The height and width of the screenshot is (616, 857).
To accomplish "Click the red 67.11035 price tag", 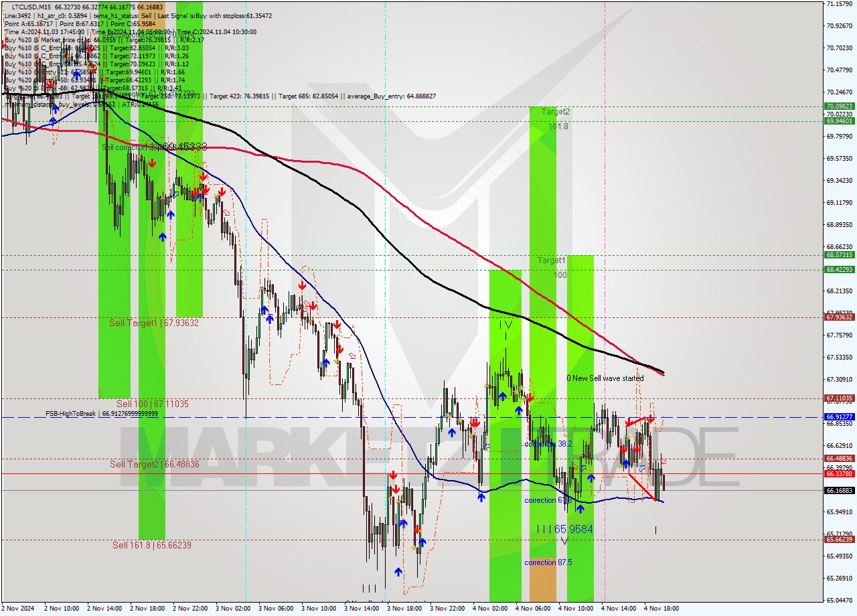I will coord(839,398).
